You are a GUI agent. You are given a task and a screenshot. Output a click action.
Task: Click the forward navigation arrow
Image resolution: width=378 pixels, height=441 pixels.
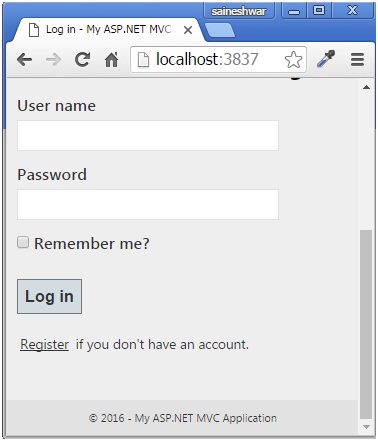tap(53, 60)
